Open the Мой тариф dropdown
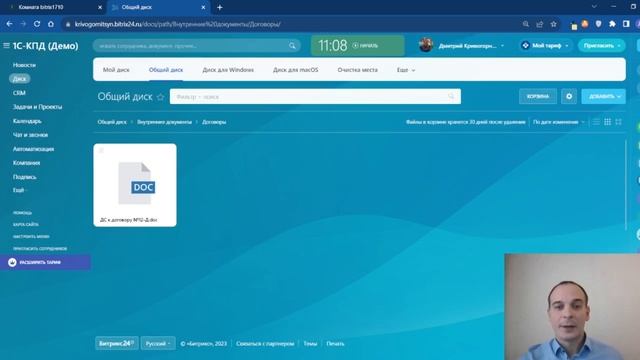 [546, 46]
